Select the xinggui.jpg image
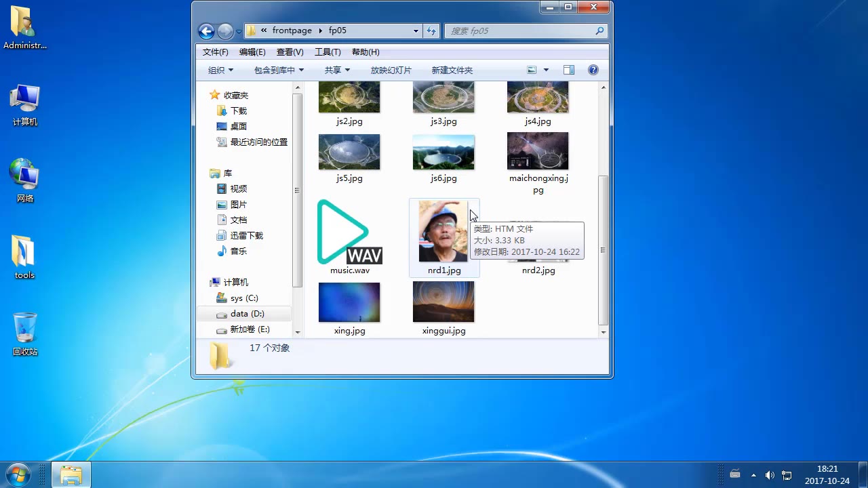Image resolution: width=868 pixels, height=488 pixels. point(443,302)
